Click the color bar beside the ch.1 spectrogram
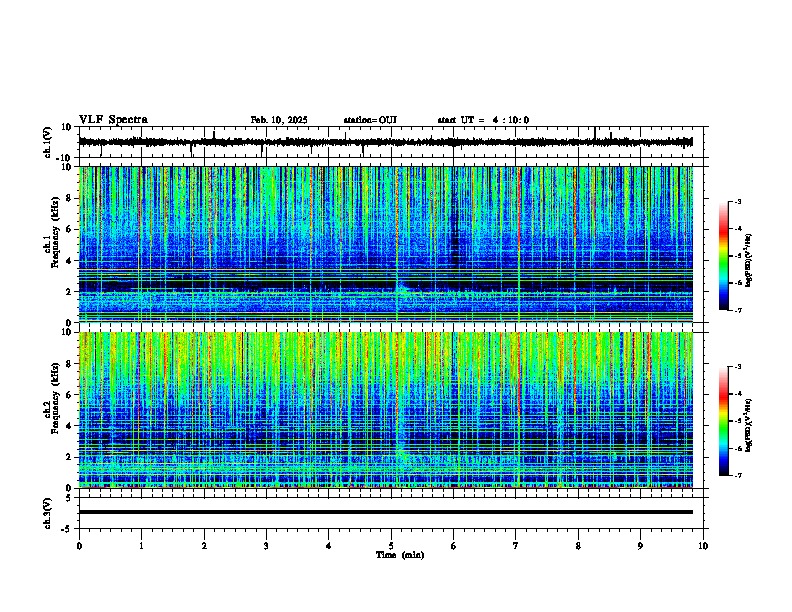Viewport: 792px width, 612px height. tap(724, 256)
